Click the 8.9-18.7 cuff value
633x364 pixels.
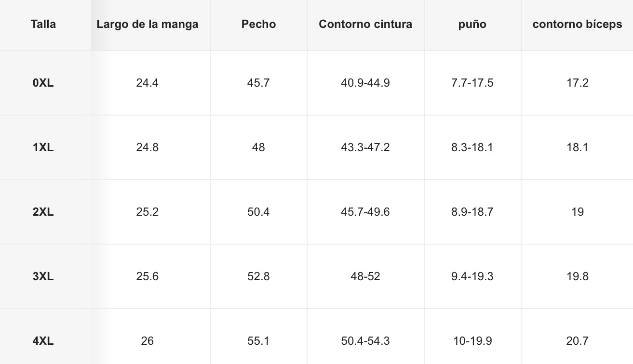tap(472, 212)
